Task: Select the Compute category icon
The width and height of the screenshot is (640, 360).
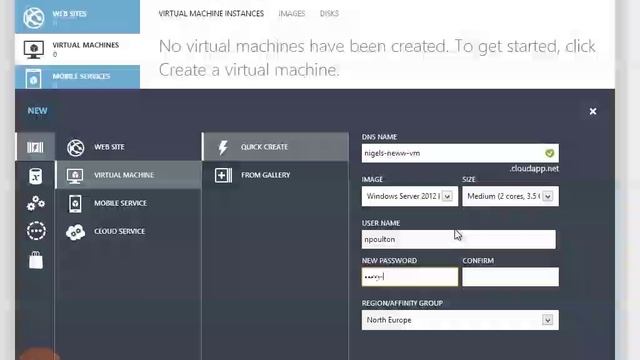Action: 35,147
